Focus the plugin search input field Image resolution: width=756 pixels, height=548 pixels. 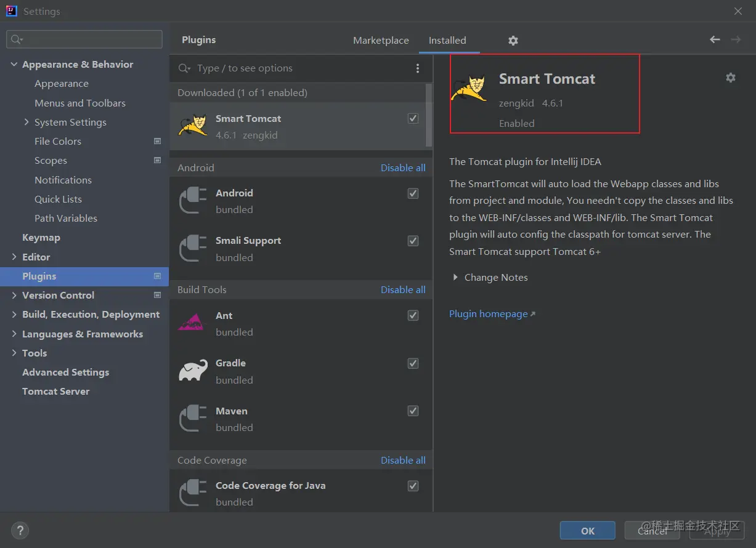tap(302, 68)
